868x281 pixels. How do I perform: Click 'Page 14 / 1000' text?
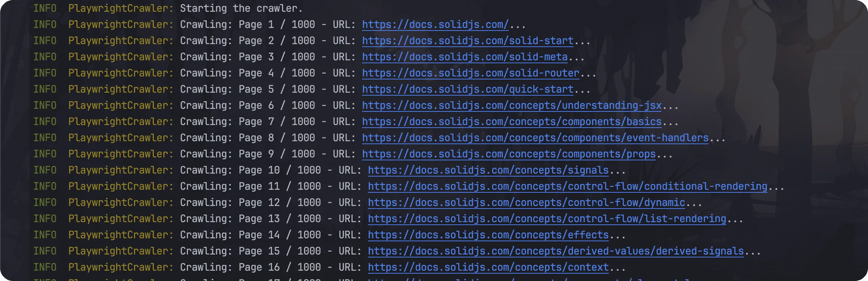280,235
